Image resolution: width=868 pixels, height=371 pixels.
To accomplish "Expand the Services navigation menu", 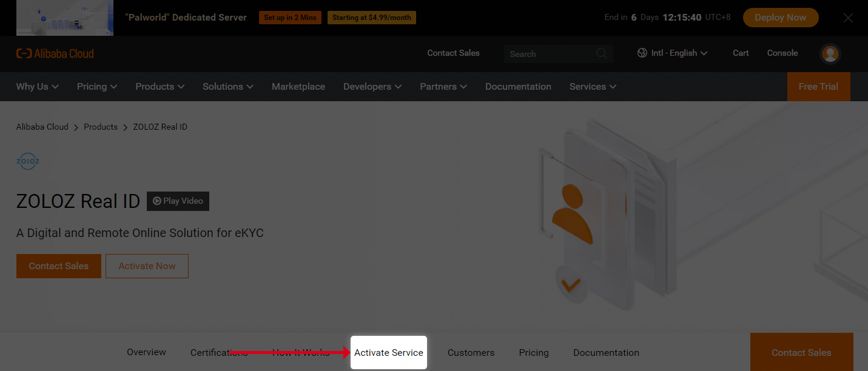I will point(593,87).
